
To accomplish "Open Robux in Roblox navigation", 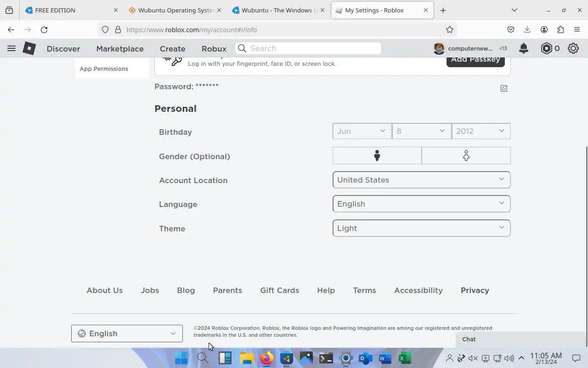I will coord(214,48).
